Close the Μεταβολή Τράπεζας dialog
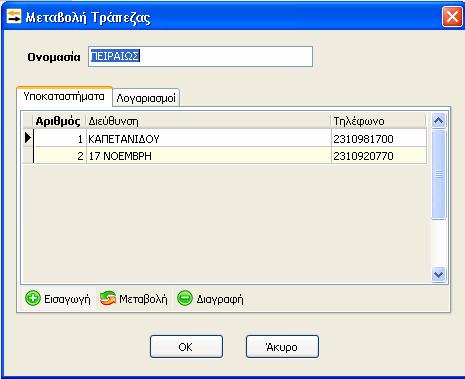Screen dimensions: 465x379 [x=452, y=16]
